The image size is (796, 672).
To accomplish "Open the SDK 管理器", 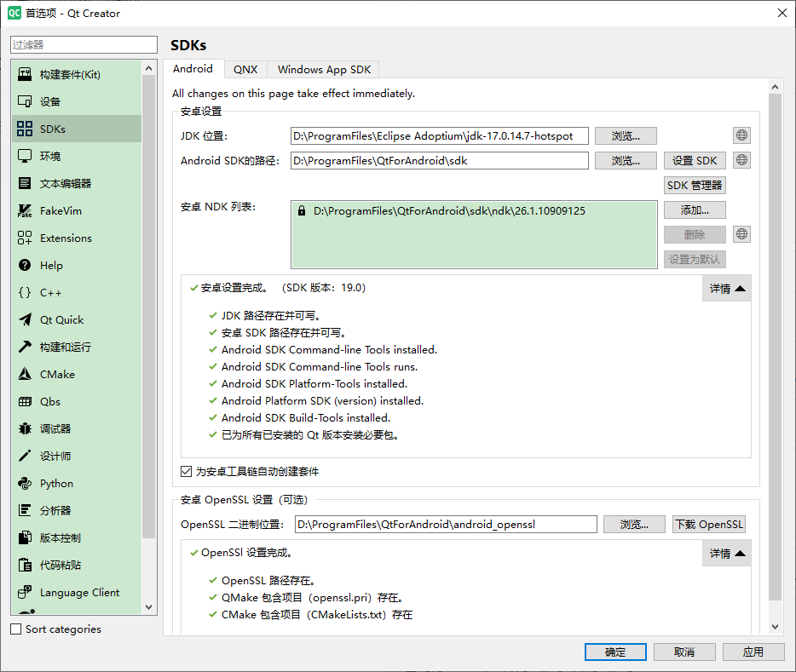I will [x=693, y=185].
